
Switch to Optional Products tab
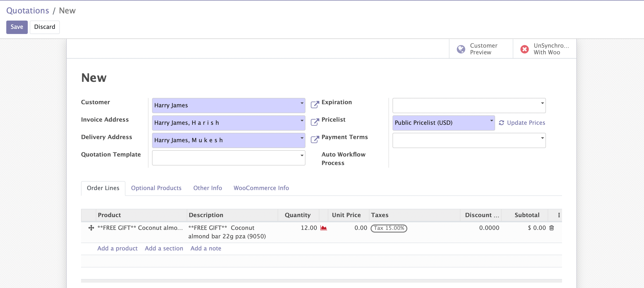156,188
